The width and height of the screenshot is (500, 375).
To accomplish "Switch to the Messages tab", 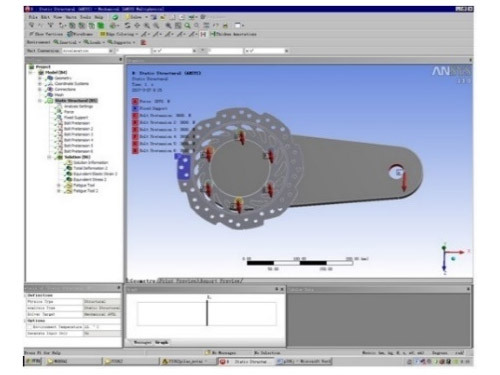I will tap(142, 342).
